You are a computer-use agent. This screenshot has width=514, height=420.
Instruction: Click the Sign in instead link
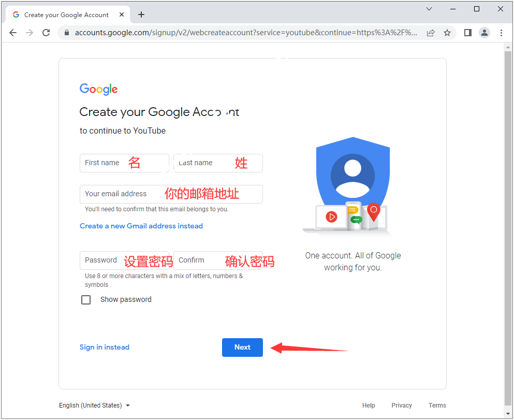(105, 347)
